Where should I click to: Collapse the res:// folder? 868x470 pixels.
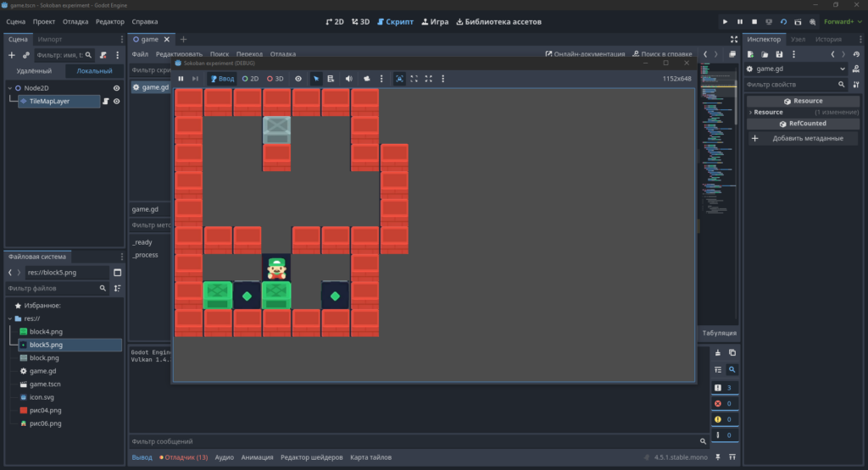(x=10, y=318)
